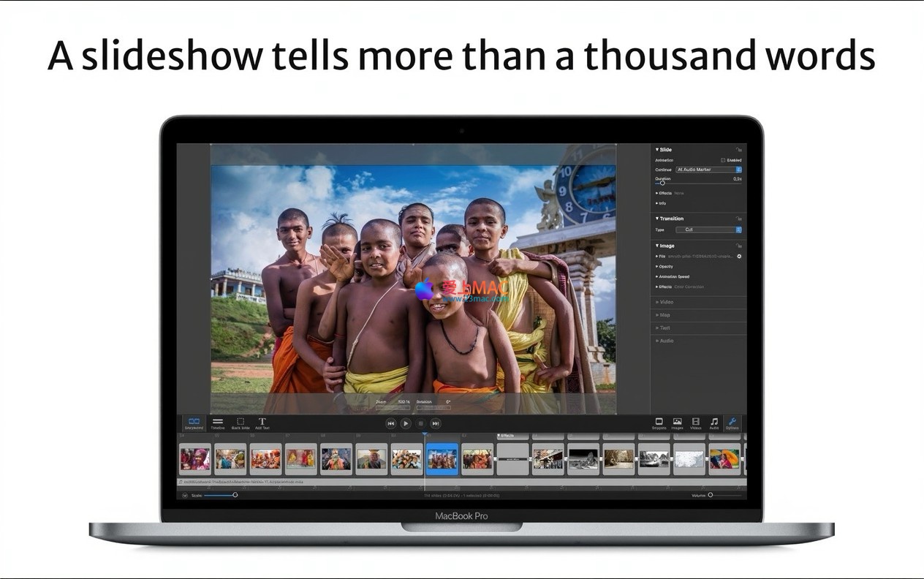Click the Add Text tool
Image resolution: width=924 pixels, height=579 pixels.
pyautogui.click(x=262, y=423)
